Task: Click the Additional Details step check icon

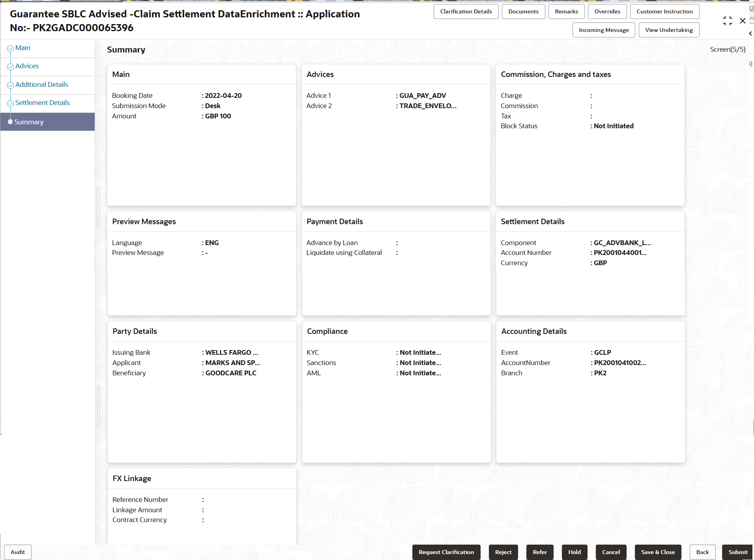Action: tap(11, 85)
